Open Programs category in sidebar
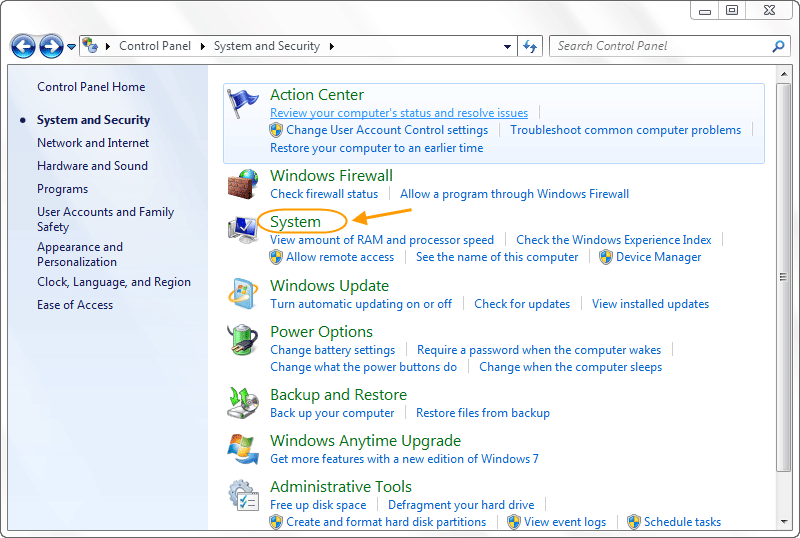The width and height of the screenshot is (800, 538). tap(62, 189)
